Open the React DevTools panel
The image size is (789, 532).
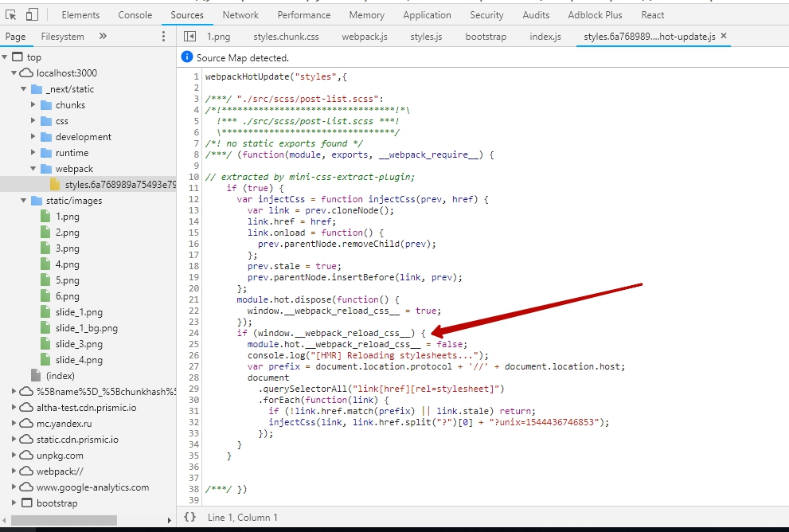[x=652, y=14]
